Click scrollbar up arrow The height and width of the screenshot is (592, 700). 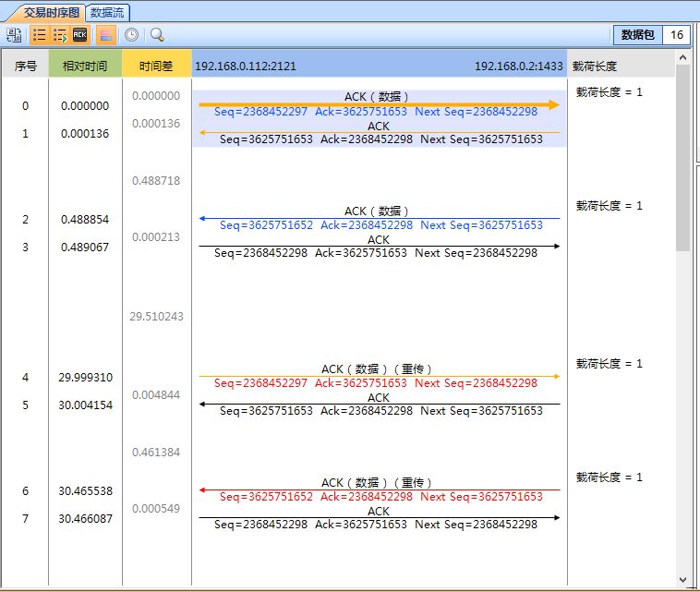click(x=682, y=57)
